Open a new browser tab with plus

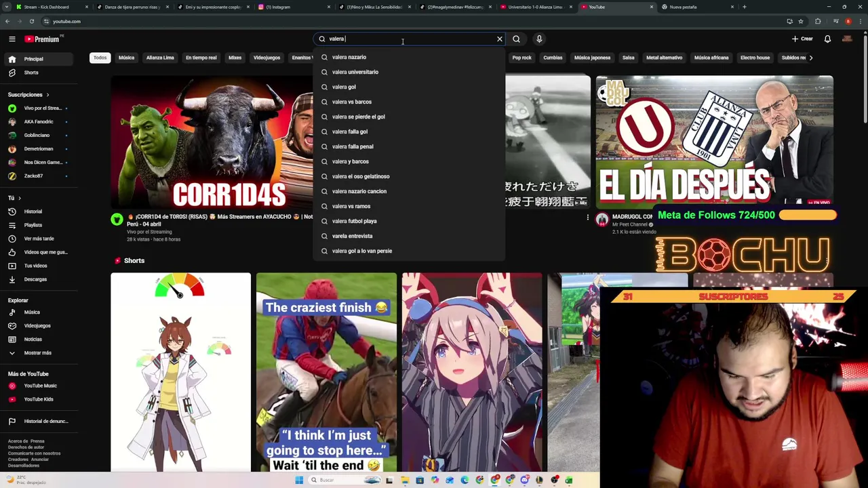coord(744,7)
